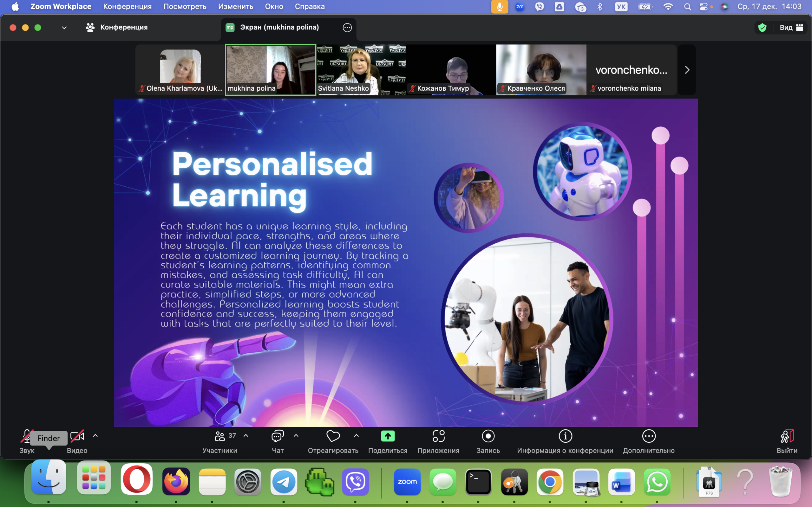The width and height of the screenshot is (812, 507).
Task: Expand the chat options chevron
Action: 296,436
